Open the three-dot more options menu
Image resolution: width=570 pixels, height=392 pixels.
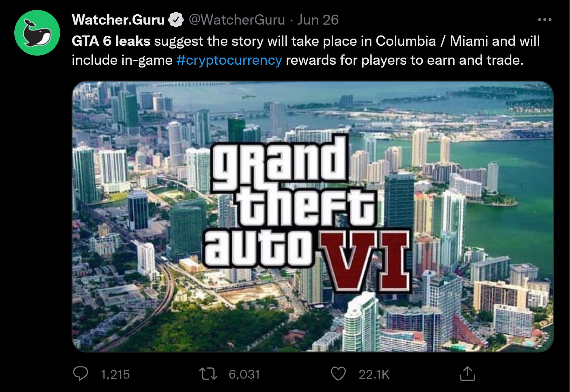(544, 20)
